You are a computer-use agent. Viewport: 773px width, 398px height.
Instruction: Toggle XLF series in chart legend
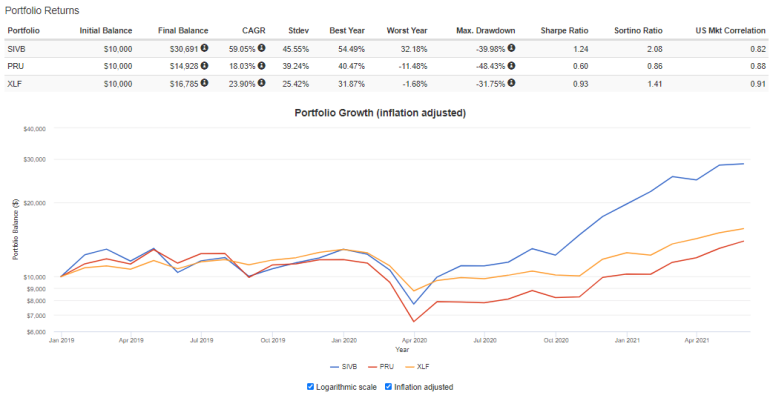tap(418, 367)
